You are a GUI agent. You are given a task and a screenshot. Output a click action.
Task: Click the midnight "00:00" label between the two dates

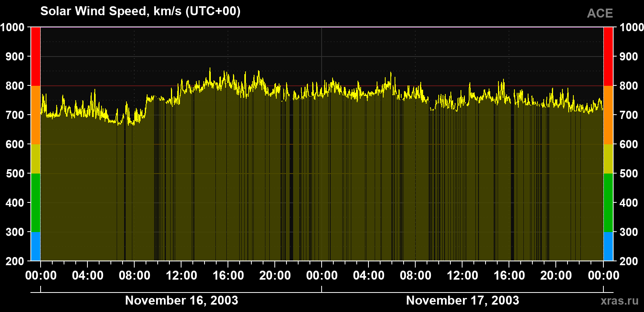(322, 276)
